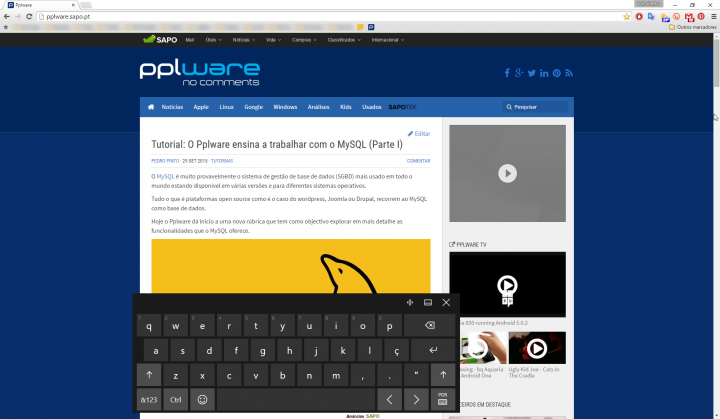This screenshot has height=419, width=720.
Task: Open the Kids menu section
Action: [346, 107]
